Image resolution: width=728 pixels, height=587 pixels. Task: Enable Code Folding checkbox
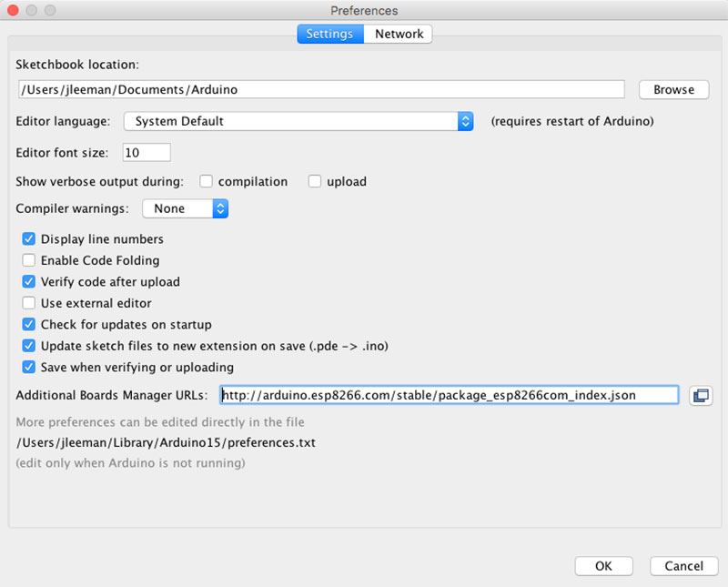click(x=29, y=260)
